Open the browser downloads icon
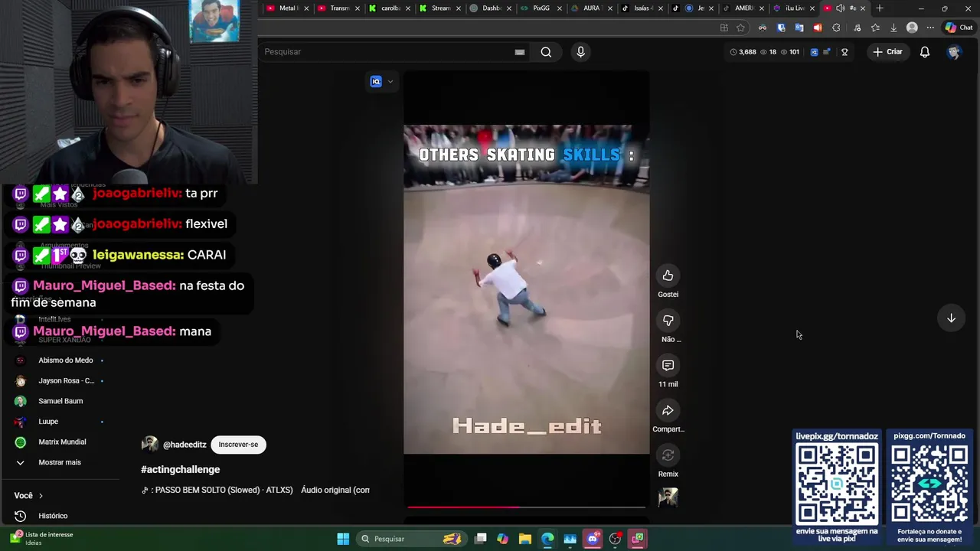This screenshot has height=551, width=980. tap(893, 28)
